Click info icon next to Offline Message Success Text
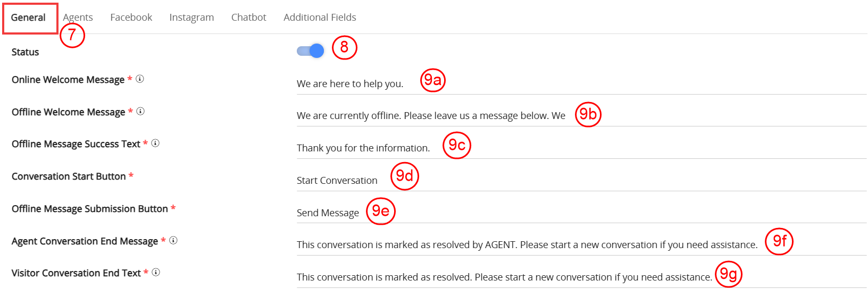The height and width of the screenshot is (297, 868). tap(155, 143)
